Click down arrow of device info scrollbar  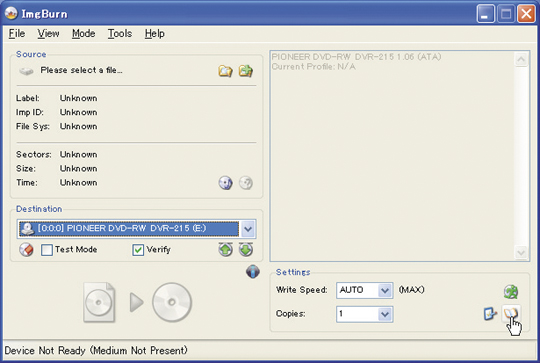(x=521, y=253)
